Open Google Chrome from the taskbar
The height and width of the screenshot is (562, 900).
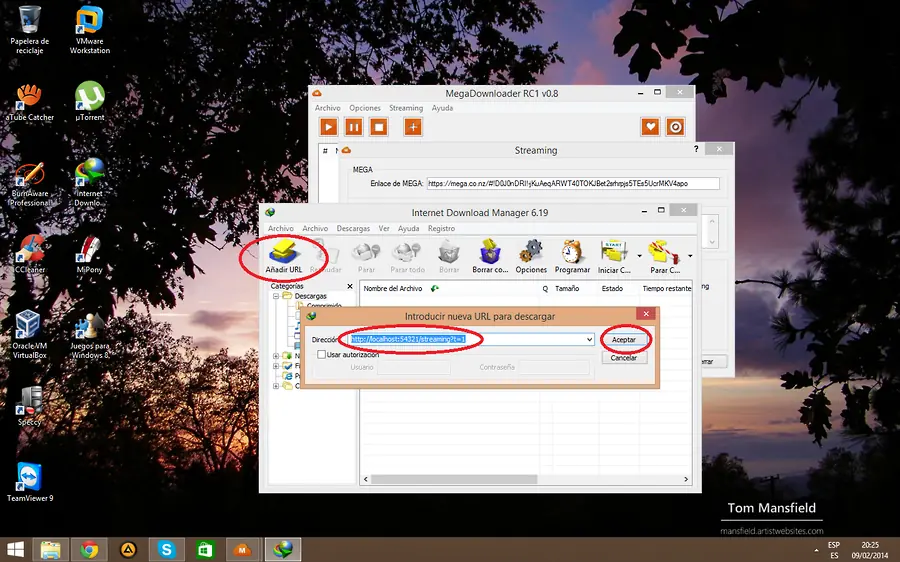(x=89, y=550)
